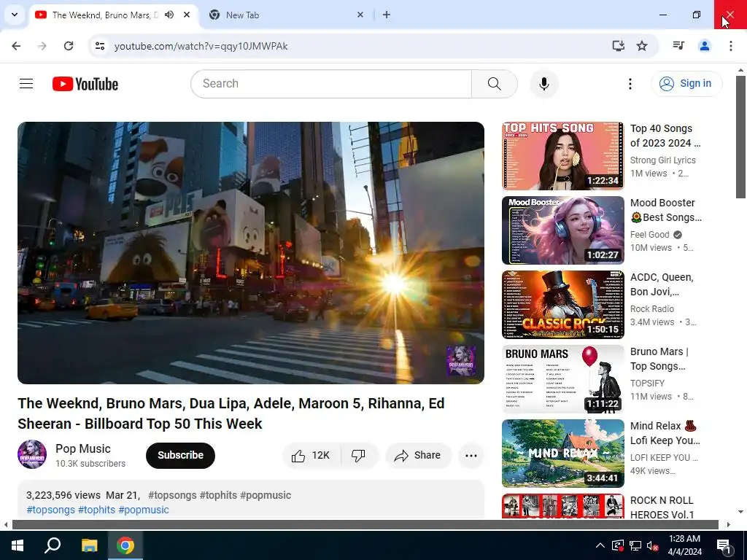Sign in to YouTube
Viewport: 747px width, 560px height.
pyautogui.click(x=686, y=84)
